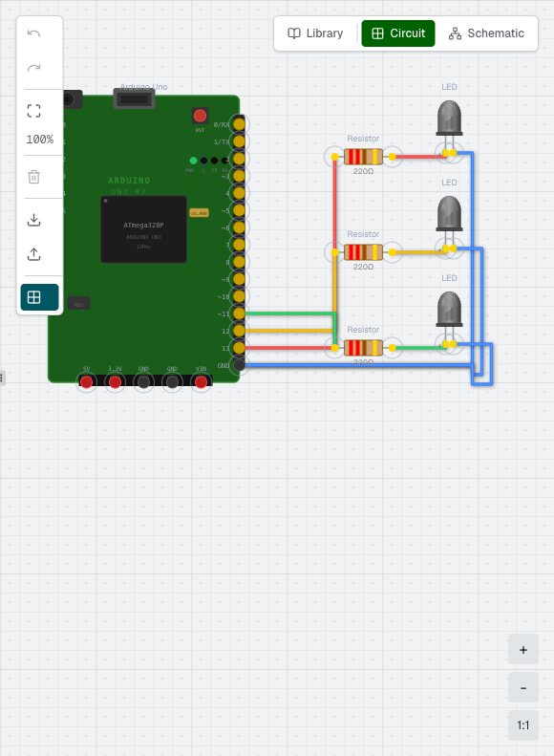Viewport: 554px width, 756px height.
Task: Zoom in with the plus button
Action: pyautogui.click(x=523, y=650)
